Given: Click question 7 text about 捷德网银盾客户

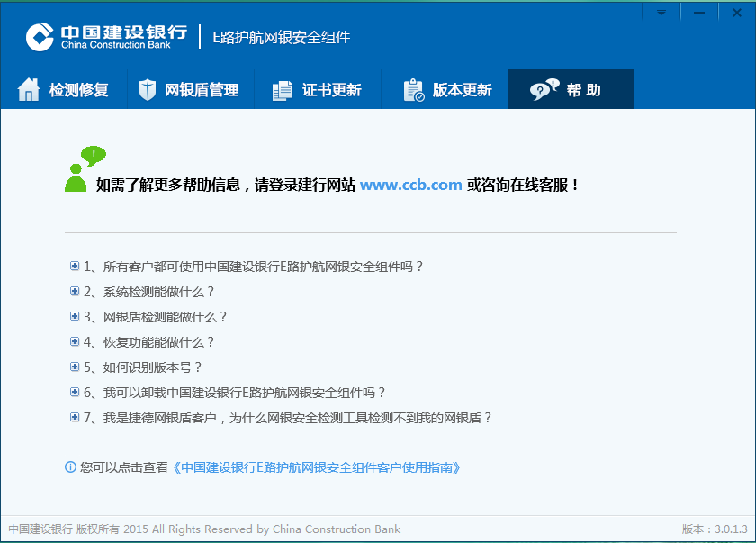Looking at the screenshot, I should pyautogui.click(x=298, y=418).
